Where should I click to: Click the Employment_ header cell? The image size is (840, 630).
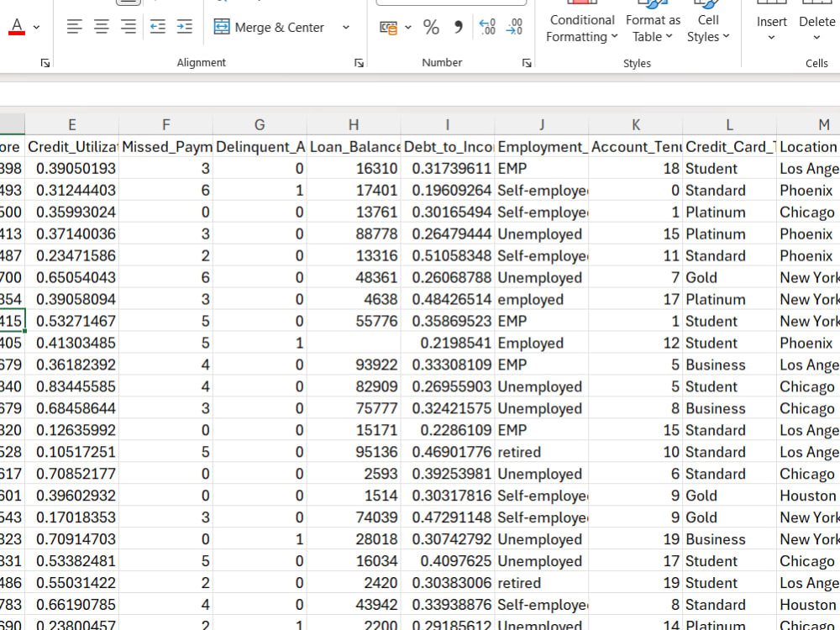click(x=542, y=147)
